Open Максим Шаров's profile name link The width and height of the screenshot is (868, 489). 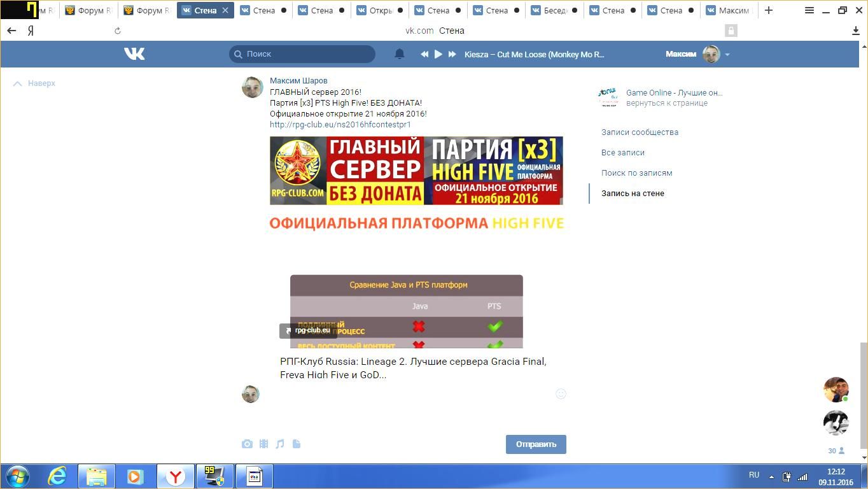click(298, 81)
